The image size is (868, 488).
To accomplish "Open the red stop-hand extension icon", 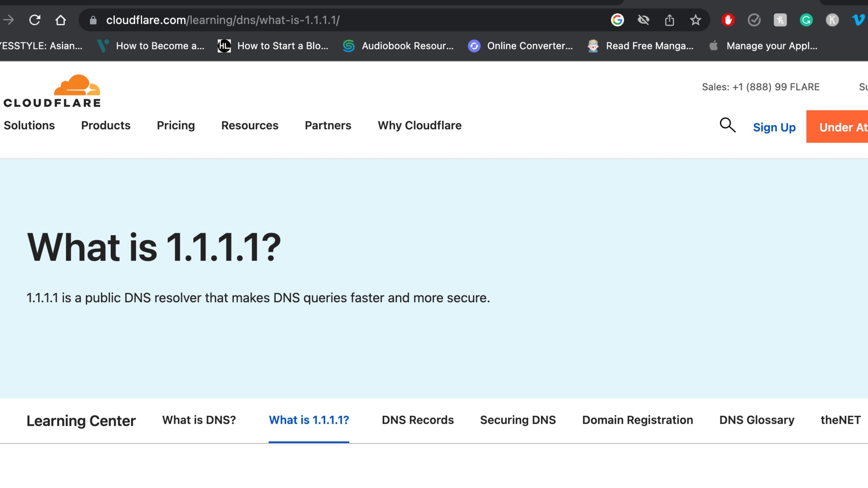I will [728, 20].
